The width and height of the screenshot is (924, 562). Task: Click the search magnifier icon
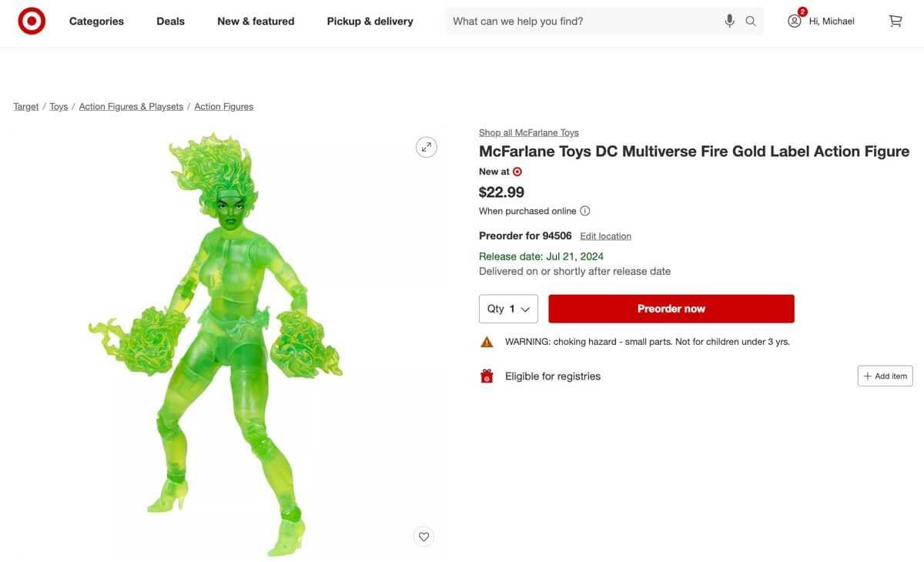click(750, 20)
